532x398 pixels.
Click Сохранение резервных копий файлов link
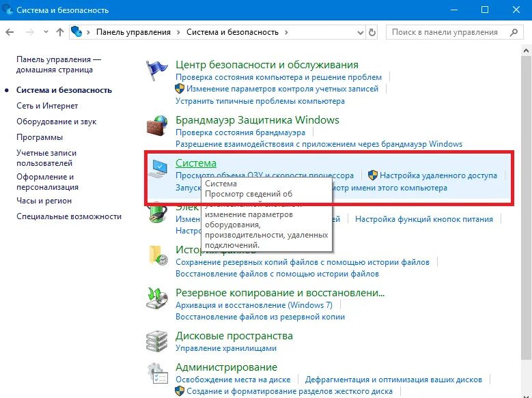pyautogui.click(x=303, y=262)
